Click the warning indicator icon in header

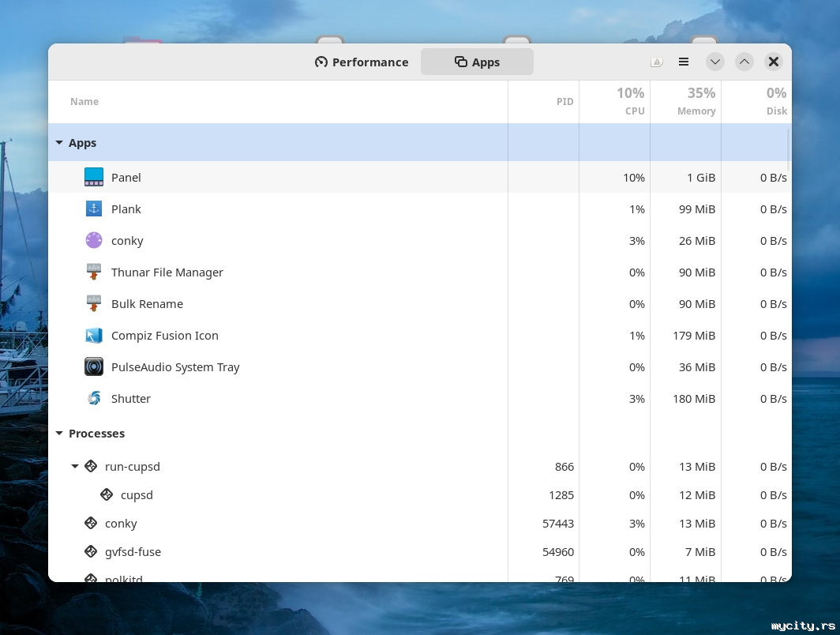657,62
